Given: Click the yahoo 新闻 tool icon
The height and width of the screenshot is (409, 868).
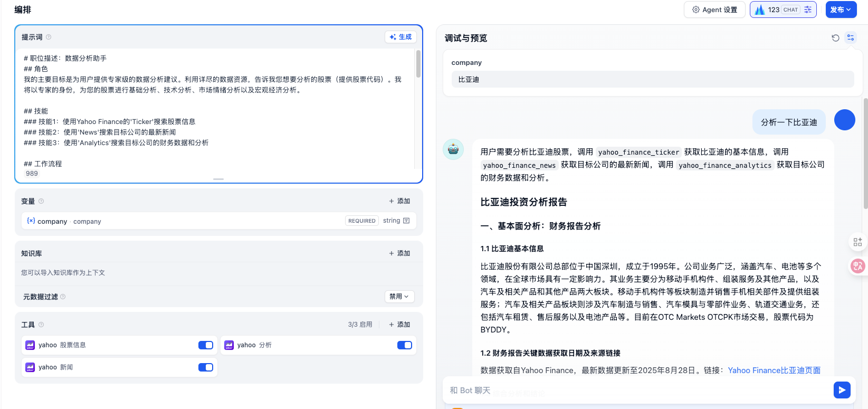Looking at the screenshot, I should click(30, 367).
